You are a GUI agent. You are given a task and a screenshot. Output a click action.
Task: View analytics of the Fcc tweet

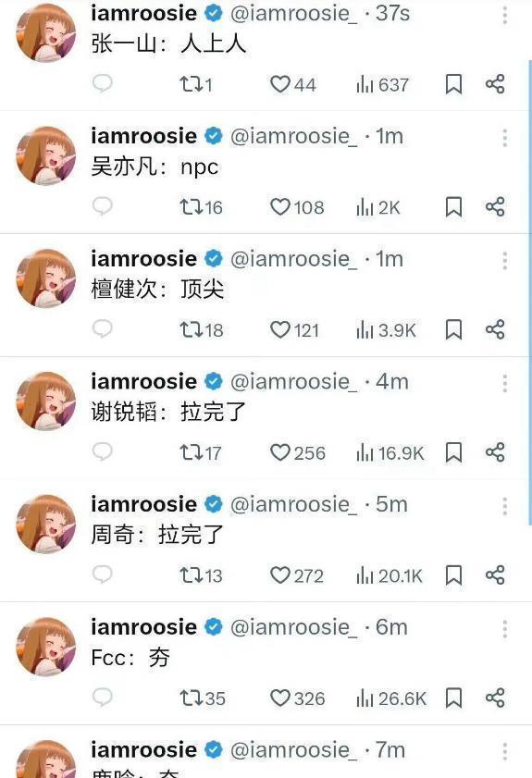[x=391, y=698]
